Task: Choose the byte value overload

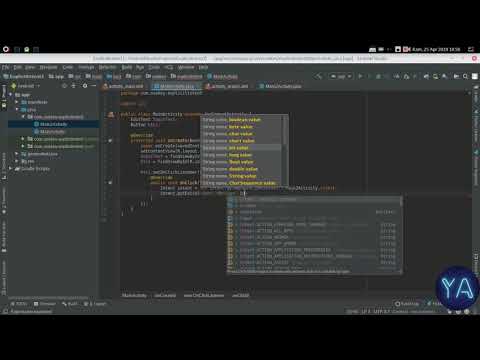Action: tap(242, 127)
